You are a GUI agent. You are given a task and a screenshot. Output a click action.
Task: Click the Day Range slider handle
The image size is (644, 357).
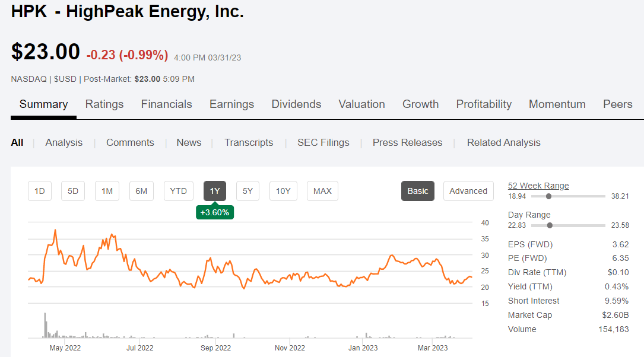point(550,225)
